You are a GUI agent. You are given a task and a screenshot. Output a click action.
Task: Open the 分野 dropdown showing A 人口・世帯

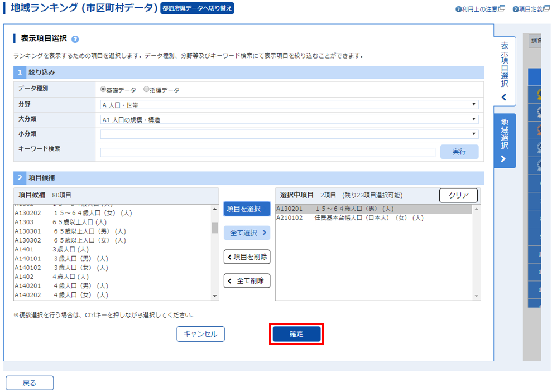point(289,104)
